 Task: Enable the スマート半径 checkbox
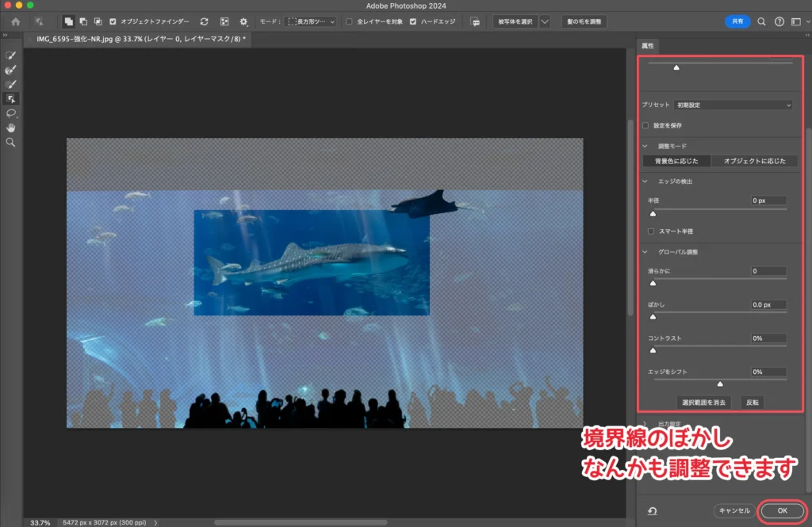coord(651,231)
